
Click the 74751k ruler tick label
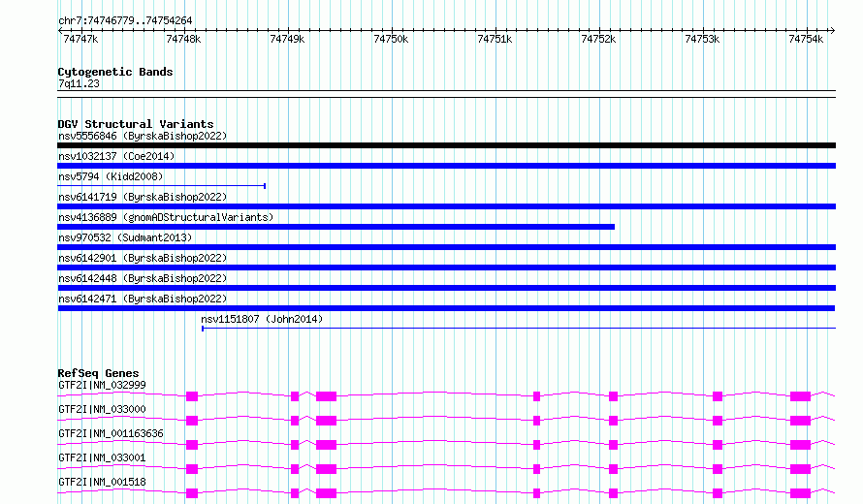click(495, 39)
